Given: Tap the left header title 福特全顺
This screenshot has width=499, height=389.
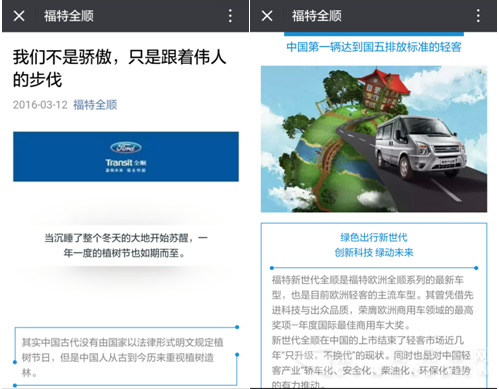Looking at the screenshot, I should click(x=69, y=16).
